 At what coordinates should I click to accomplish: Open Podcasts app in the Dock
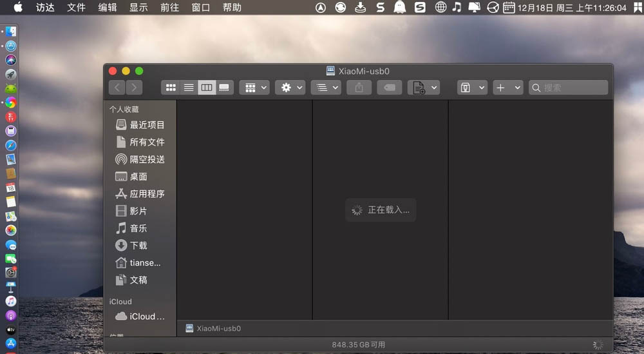11,315
